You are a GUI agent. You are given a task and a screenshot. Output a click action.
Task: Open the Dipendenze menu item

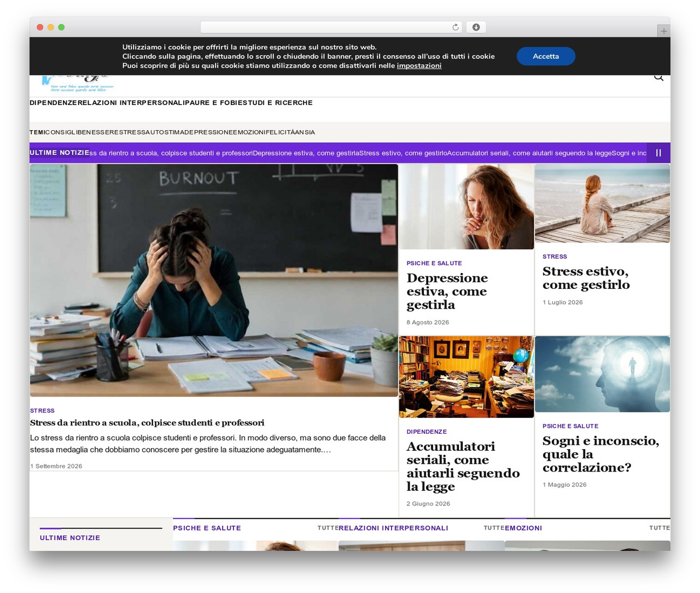pyautogui.click(x=54, y=103)
